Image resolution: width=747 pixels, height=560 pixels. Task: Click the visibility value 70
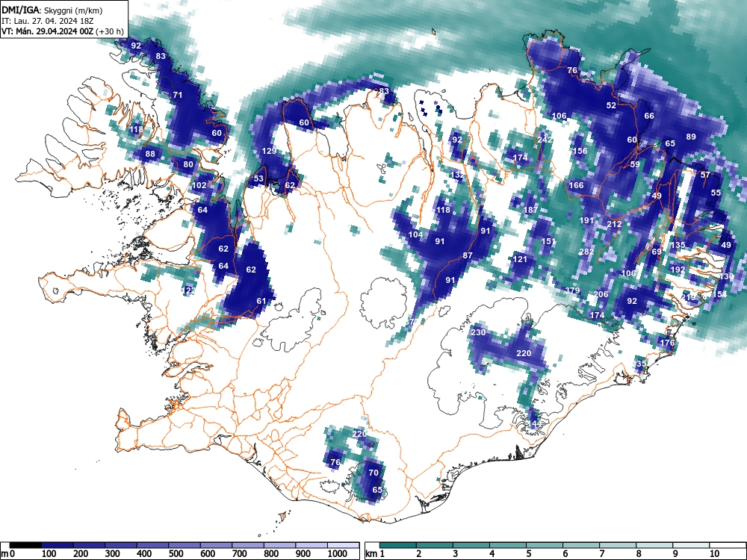(x=373, y=473)
